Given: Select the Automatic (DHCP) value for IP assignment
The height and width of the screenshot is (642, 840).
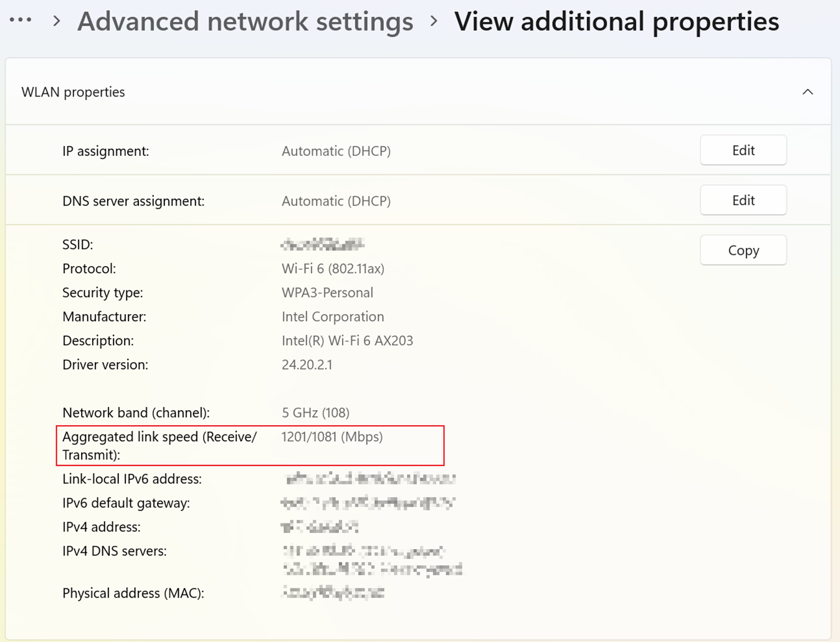Looking at the screenshot, I should pos(336,150).
